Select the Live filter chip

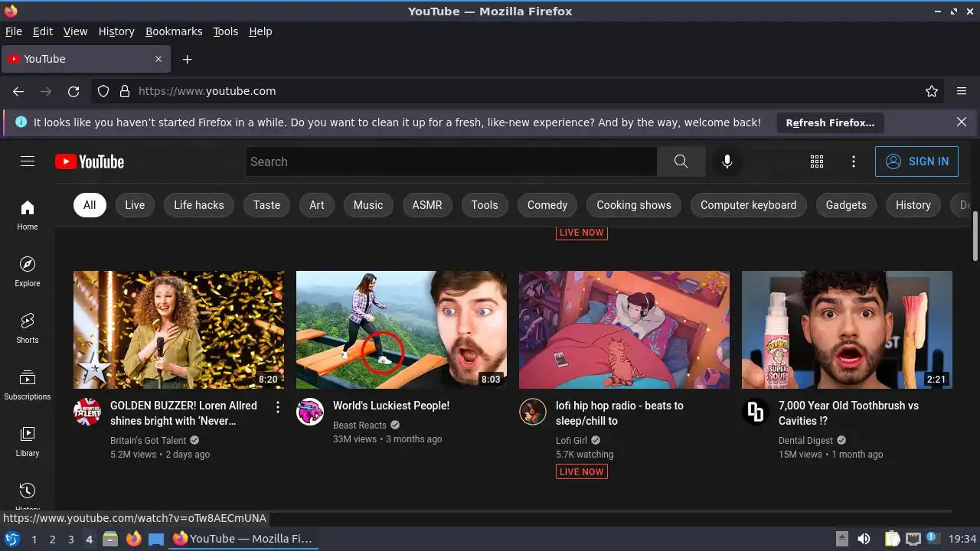click(135, 205)
